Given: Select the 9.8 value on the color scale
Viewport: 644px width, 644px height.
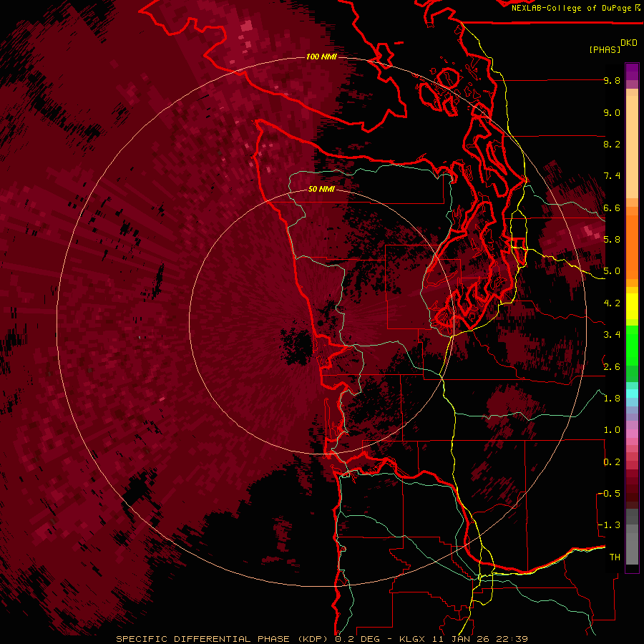Looking at the screenshot, I should (612, 80).
